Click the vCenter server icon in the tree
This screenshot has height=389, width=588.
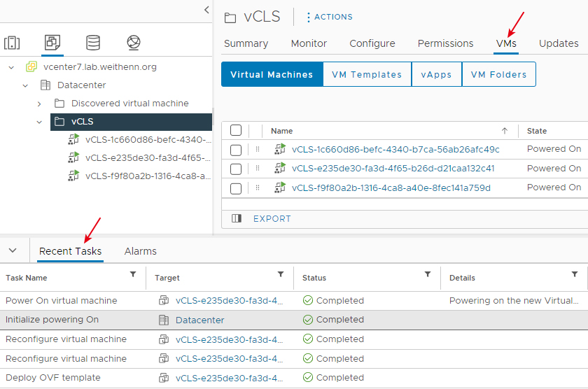pos(31,66)
